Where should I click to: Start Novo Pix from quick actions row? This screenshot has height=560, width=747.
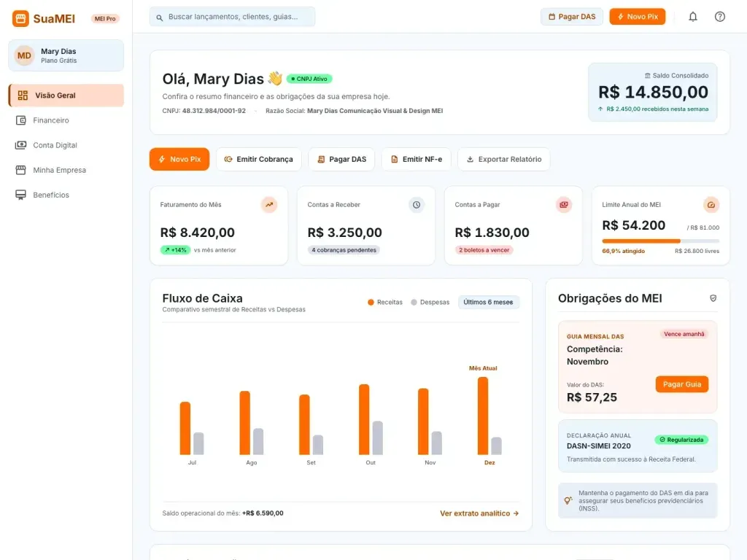(x=179, y=159)
